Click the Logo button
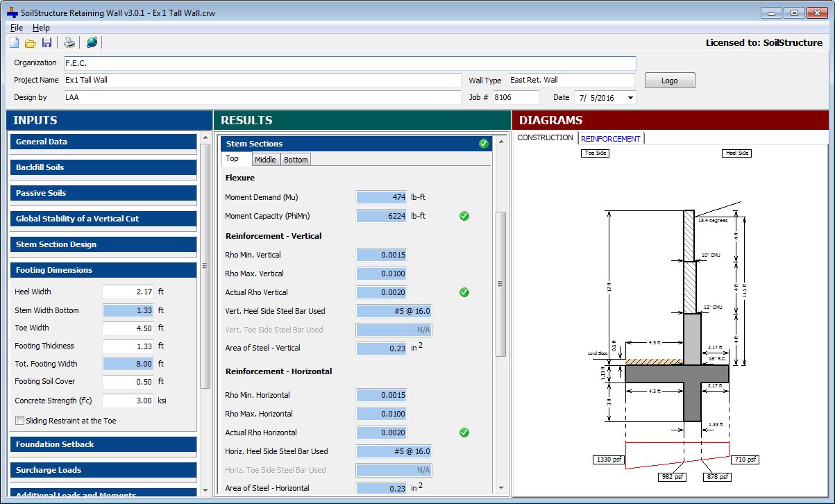The image size is (835, 504). pos(668,80)
